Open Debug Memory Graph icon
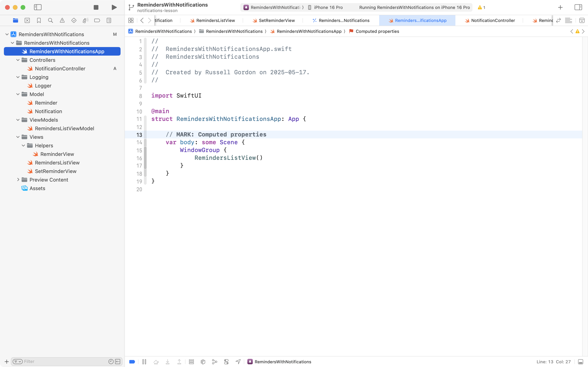 coord(215,362)
